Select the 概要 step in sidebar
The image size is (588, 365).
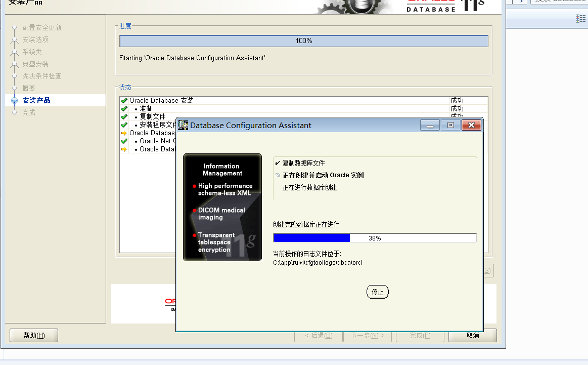pos(28,88)
